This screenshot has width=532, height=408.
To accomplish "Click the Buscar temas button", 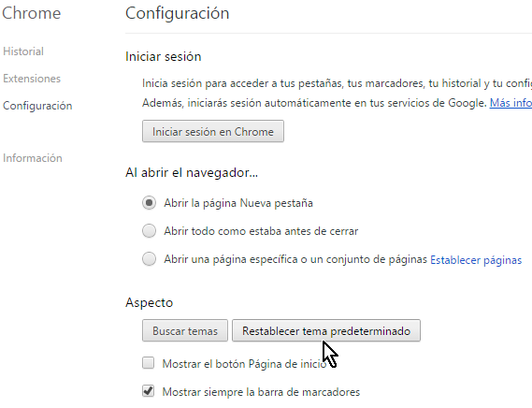I will click(x=185, y=330).
